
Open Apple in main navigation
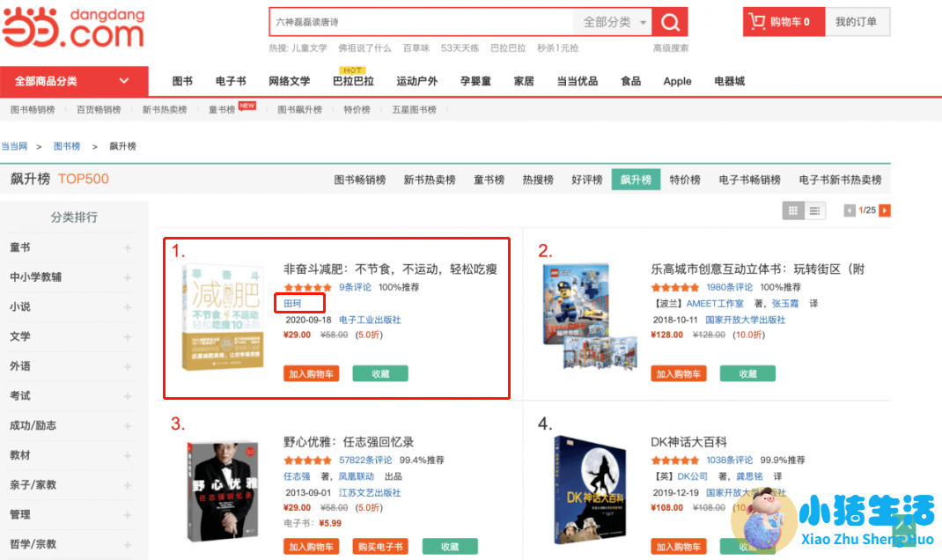(x=677, y=81)
